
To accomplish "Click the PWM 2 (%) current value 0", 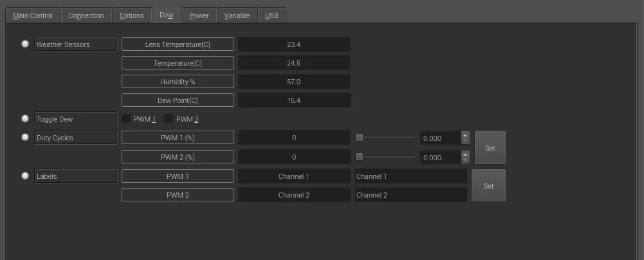I will (294, 157).
